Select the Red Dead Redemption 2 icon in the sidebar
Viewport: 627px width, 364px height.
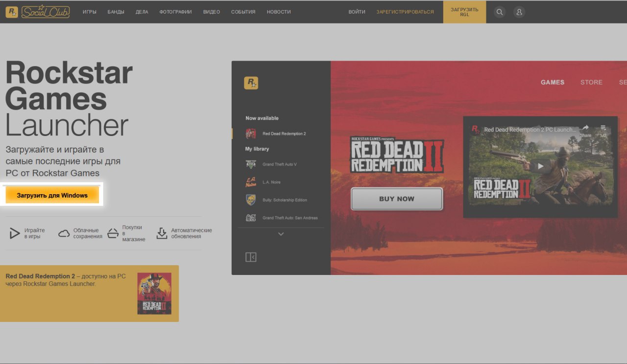[251, 134]
